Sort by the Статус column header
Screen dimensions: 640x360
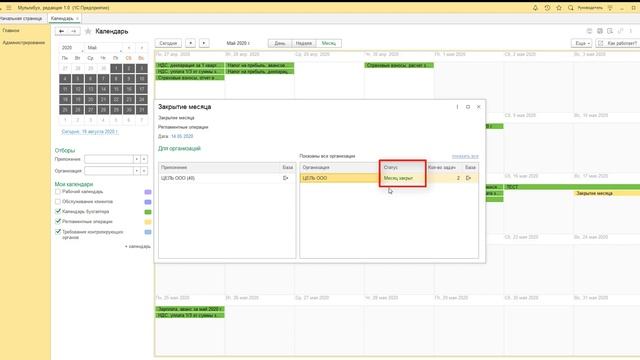click(402, 167)
